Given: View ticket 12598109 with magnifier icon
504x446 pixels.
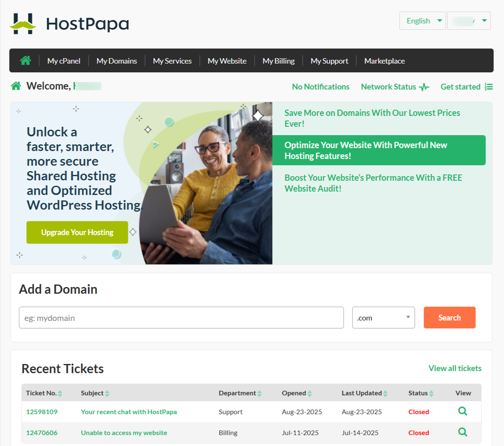Looking at the screenshot, I should 463,411.
